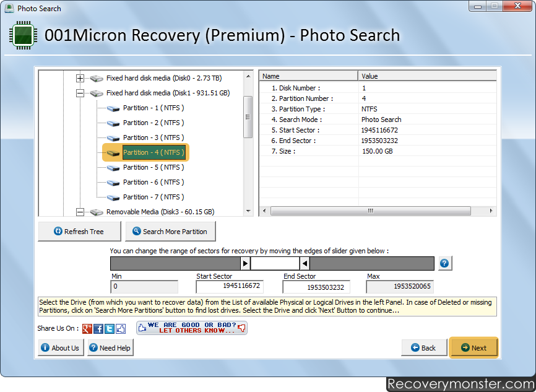Click the details horizontal scrollbar thumb

coord(371,211)
